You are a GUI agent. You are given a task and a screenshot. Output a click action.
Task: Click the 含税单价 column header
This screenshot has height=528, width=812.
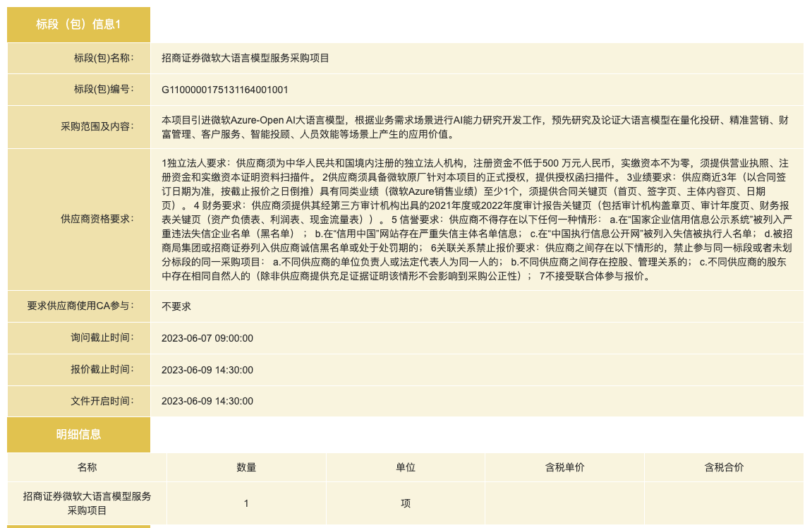[564, 467]
